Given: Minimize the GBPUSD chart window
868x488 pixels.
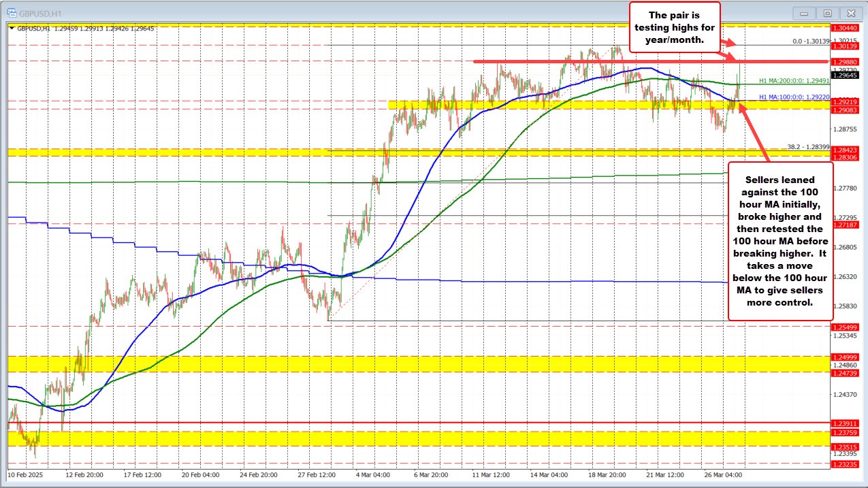Looking at the screenshot, I should tap(810, 12).
